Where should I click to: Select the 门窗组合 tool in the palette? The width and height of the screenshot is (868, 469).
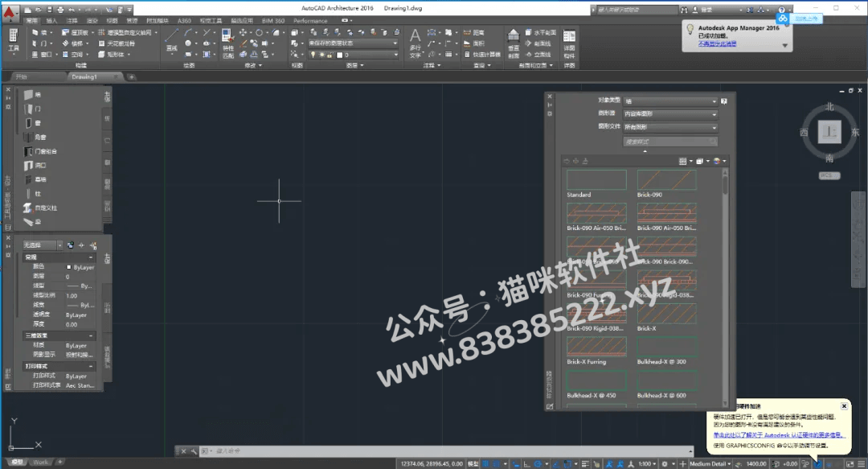pyautogui.click(x=41, y=151)
